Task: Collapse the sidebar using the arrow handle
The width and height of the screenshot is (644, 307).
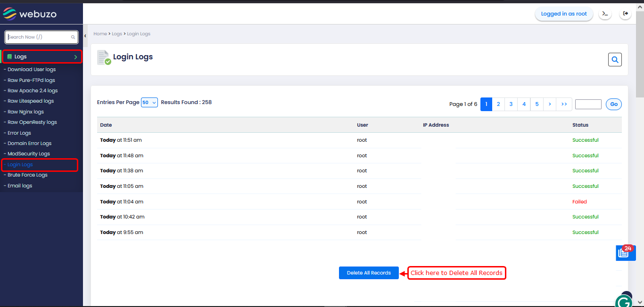Action: pos(85,36)
